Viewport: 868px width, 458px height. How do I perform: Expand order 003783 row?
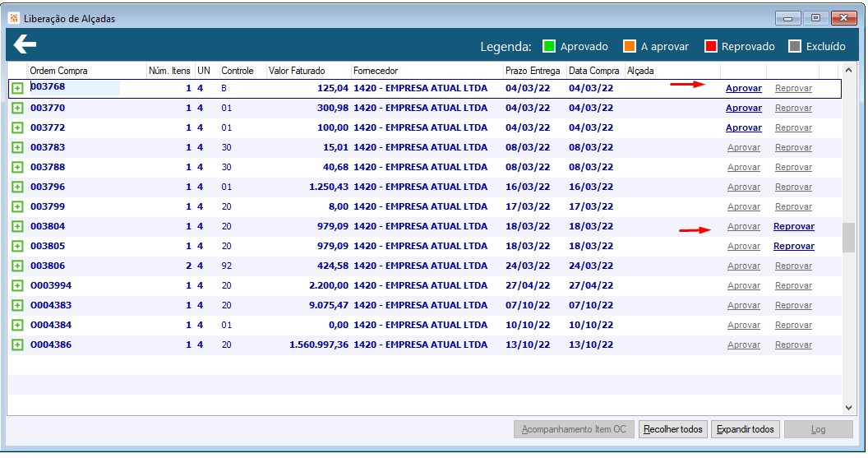click(17, 147)
